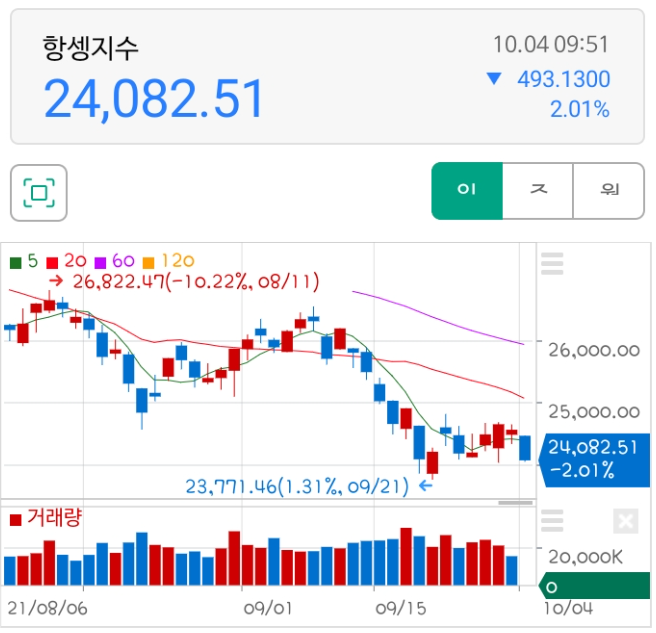The image size is (656, 633).
Task: Click the 2.01% change percentage in header
Action: (580, 109)
